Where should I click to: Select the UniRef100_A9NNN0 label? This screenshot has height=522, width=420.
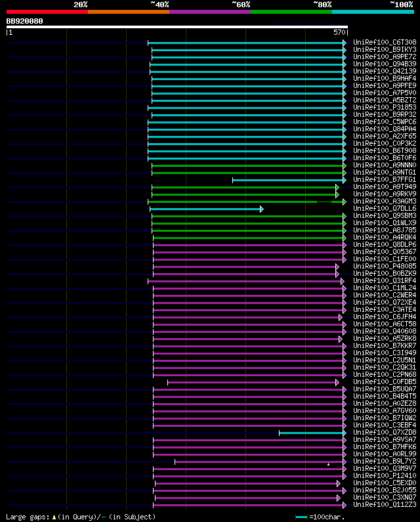(385, 165)
